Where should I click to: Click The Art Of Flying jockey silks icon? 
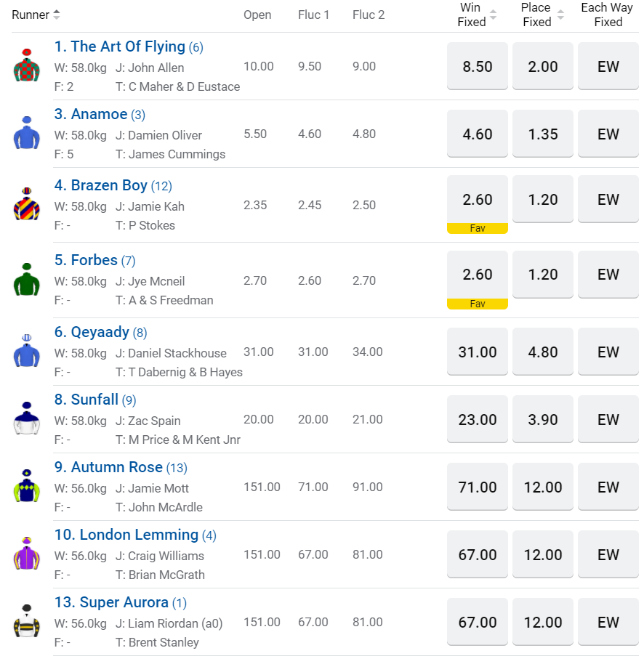coord(27,65)
